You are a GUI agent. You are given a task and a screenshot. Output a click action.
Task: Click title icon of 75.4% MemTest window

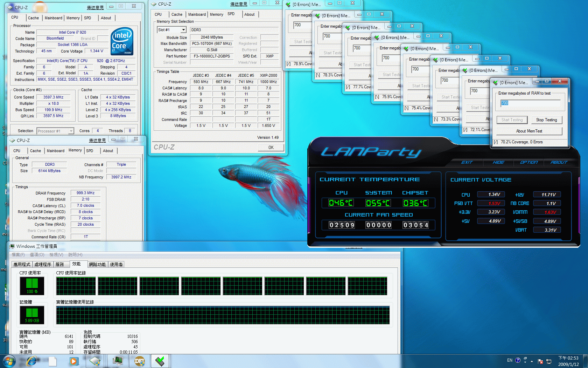406,49
